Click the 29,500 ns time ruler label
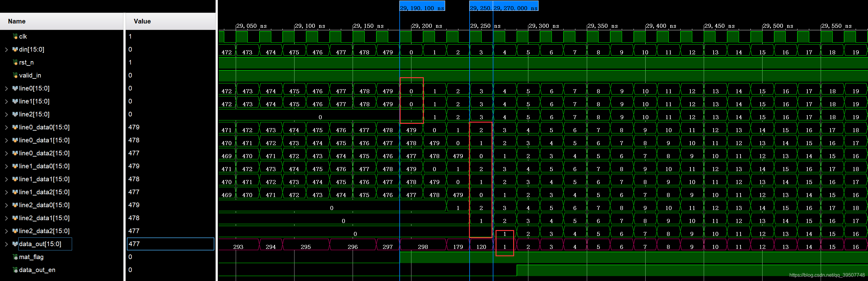 (x=778, y=26)
